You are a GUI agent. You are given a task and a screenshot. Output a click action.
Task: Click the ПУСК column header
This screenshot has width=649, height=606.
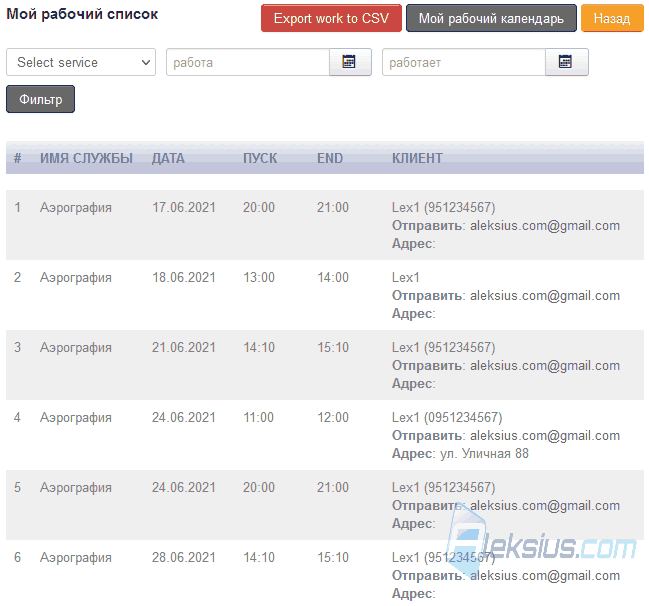point(260,158)
